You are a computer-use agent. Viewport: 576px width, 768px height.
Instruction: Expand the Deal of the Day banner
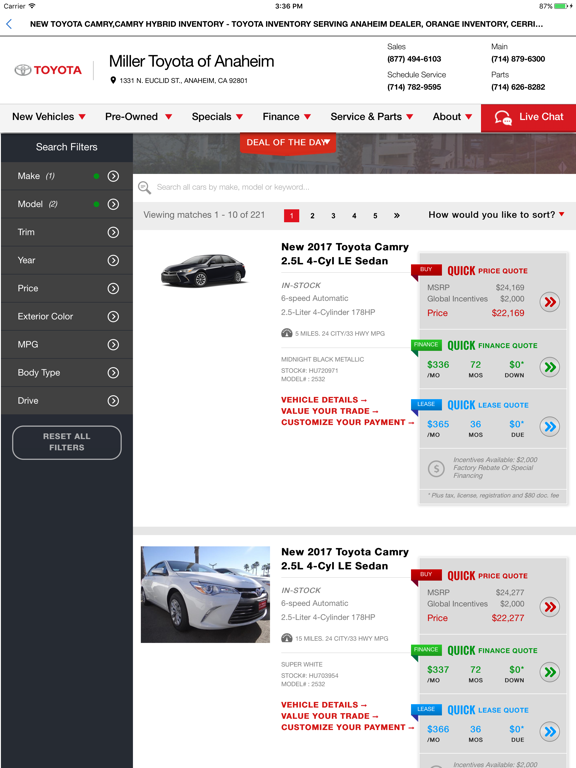click(x=288, y=143)
